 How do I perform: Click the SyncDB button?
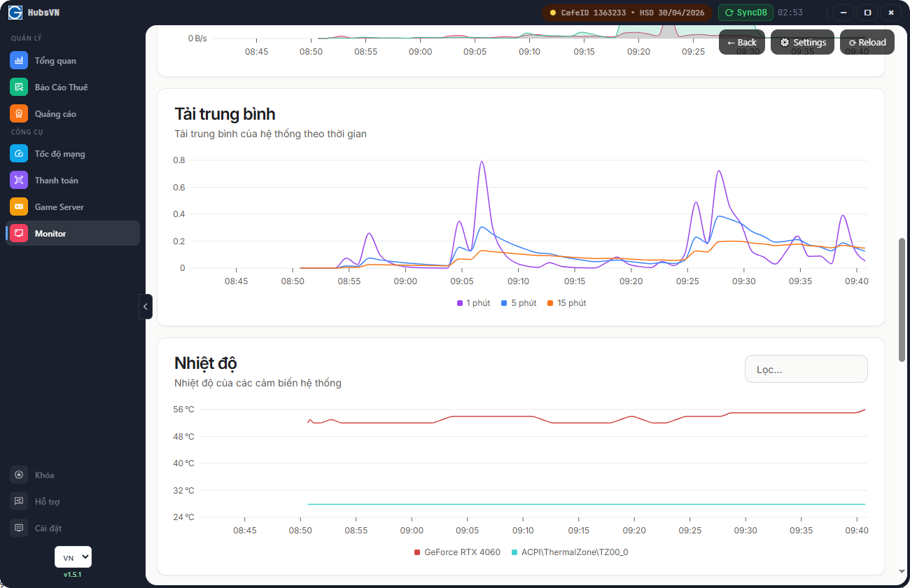[745, 13]
